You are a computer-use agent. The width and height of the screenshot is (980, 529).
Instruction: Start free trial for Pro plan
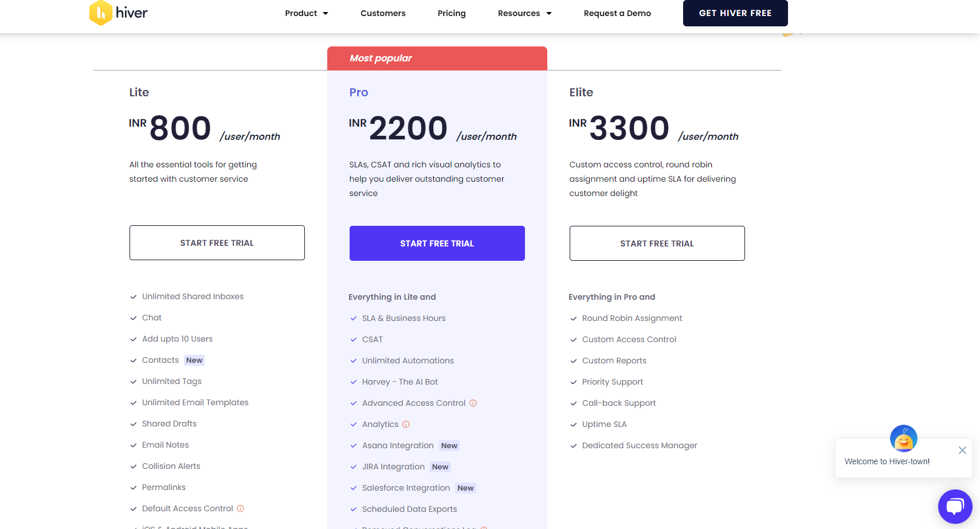point(437,244)
